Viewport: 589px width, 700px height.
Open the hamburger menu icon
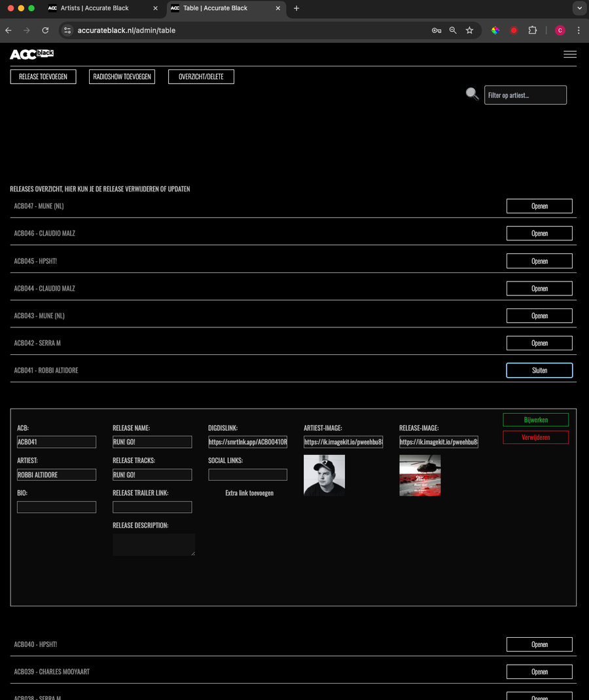(570, 54)
